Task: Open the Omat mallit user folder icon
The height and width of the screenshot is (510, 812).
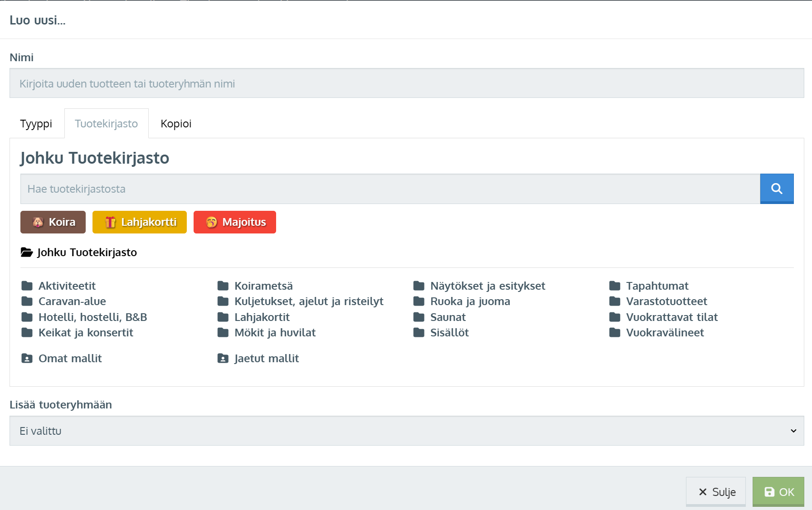Action: (27, 359)
